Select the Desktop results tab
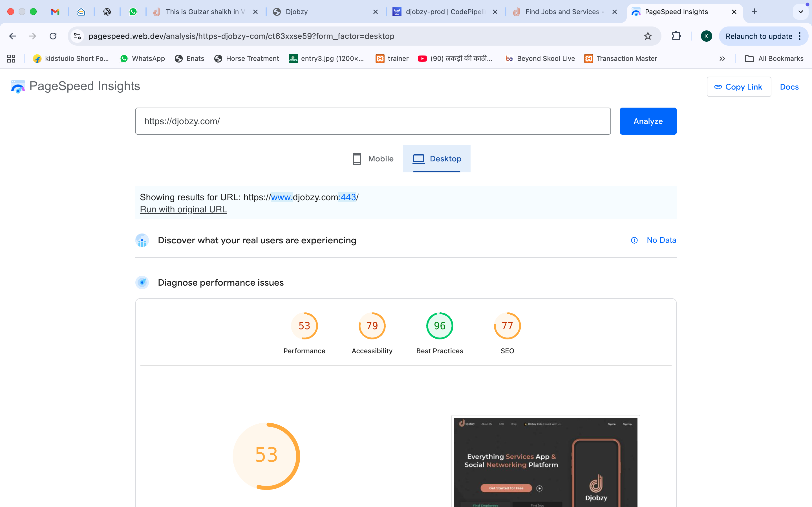812x507 pixels. [x=436, y=159]
